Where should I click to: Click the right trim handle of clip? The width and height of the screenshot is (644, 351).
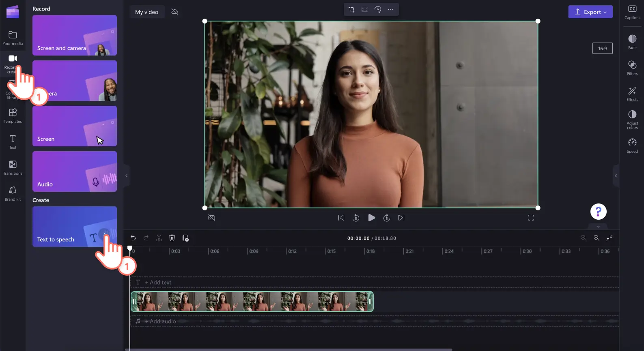click(x=370, y=302)
